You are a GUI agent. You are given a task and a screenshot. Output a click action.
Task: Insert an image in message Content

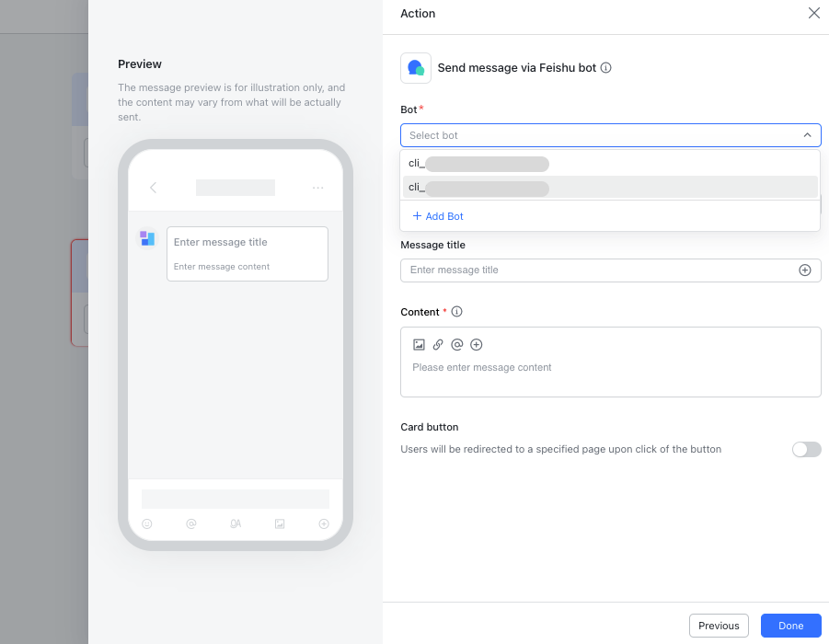point(419,344)
